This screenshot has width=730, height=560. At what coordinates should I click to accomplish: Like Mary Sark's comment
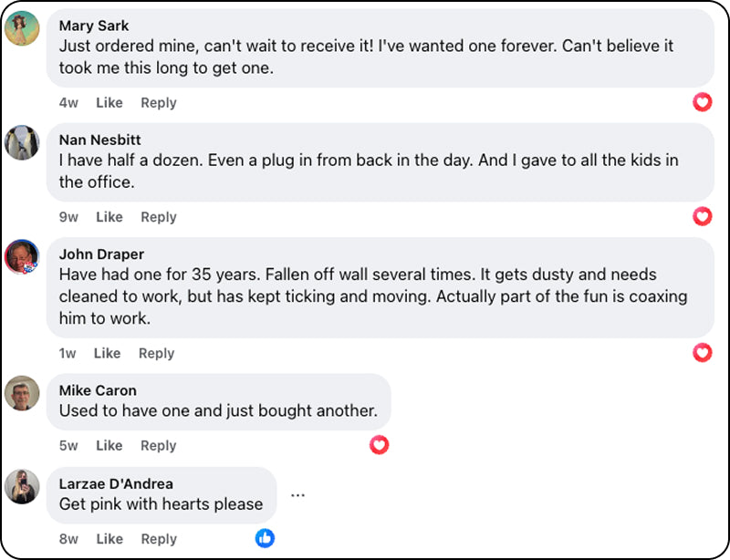pos(109,103)
